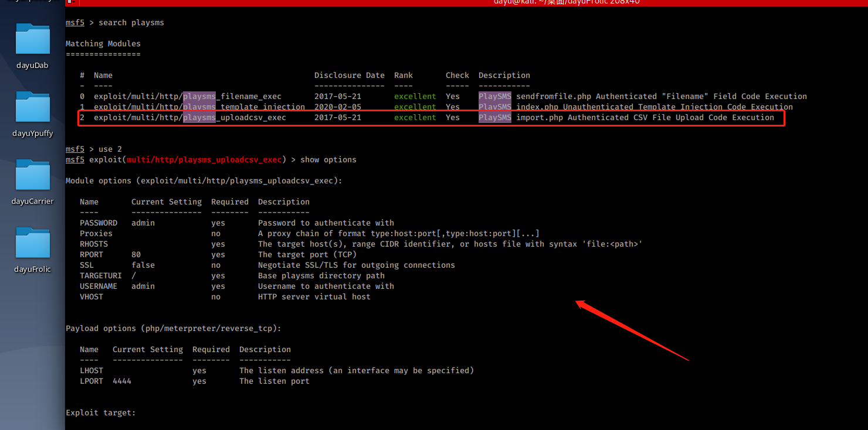Click the 'show options' command

tap(328, 160)
